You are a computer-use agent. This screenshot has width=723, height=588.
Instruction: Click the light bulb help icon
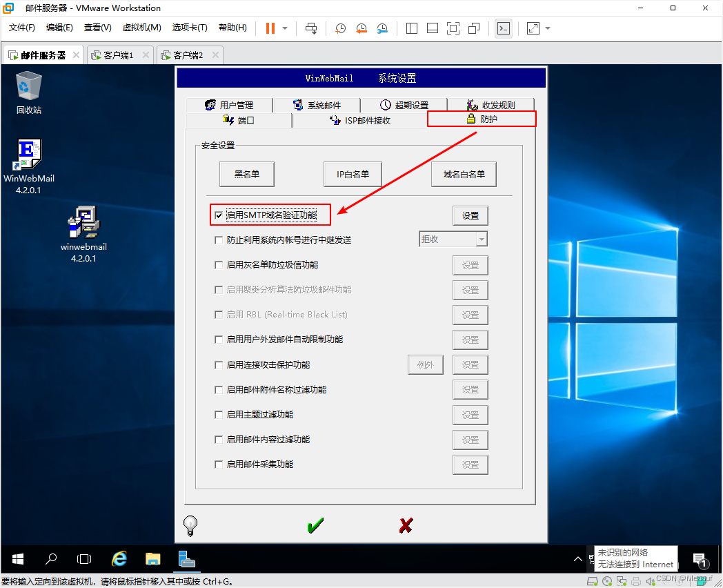pos(190,525)
